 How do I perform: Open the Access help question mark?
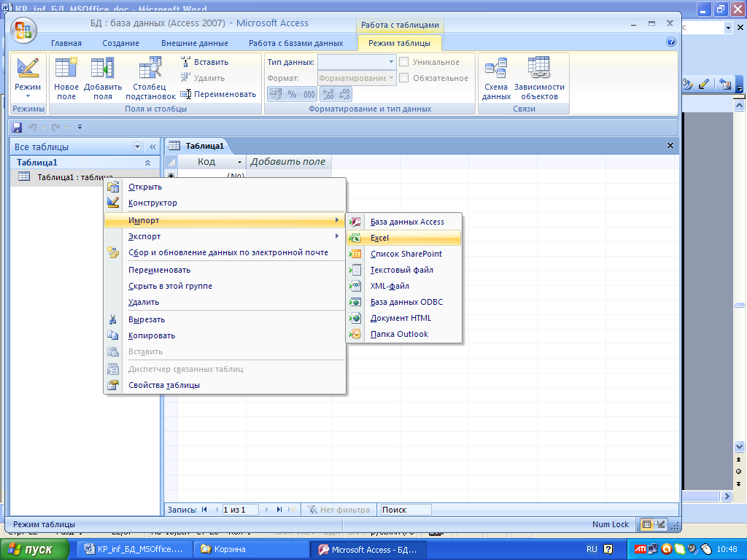pyautogui.click(x=671, y=42)
